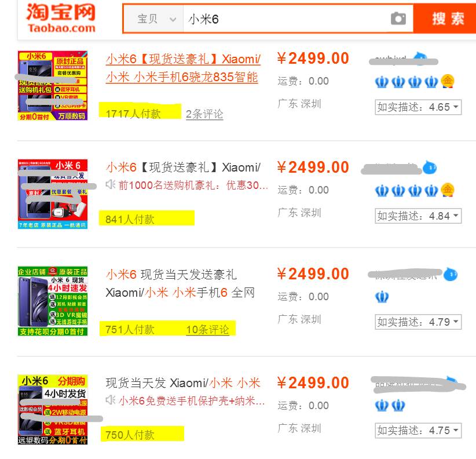Click the Wangwang chat icon of second seller

[x=430, y=167]
